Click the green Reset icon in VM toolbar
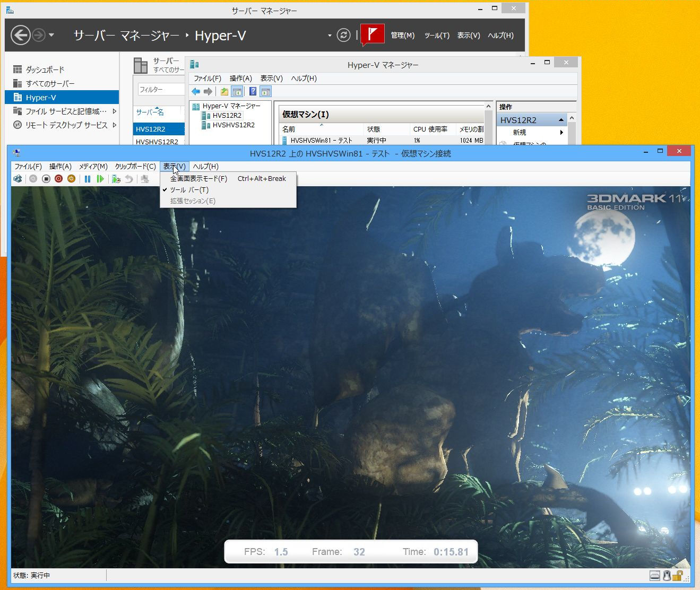 pos(100,179)
